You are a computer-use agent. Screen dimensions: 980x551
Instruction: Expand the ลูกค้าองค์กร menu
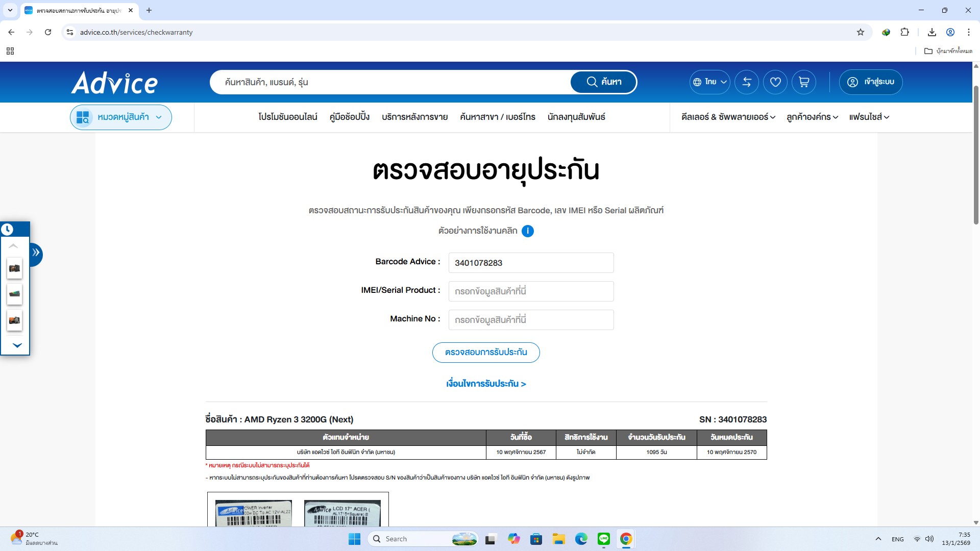coord(812,117)
